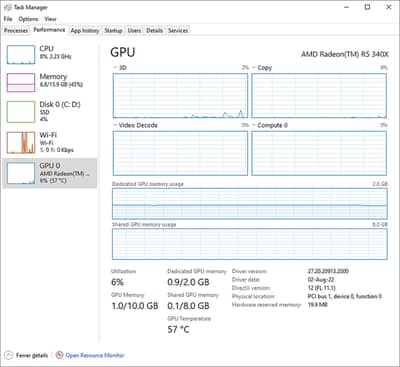Switch to the Services tab
Image resolution: width=400 pixels, height=367 pixels.
[x=178, y=30]
